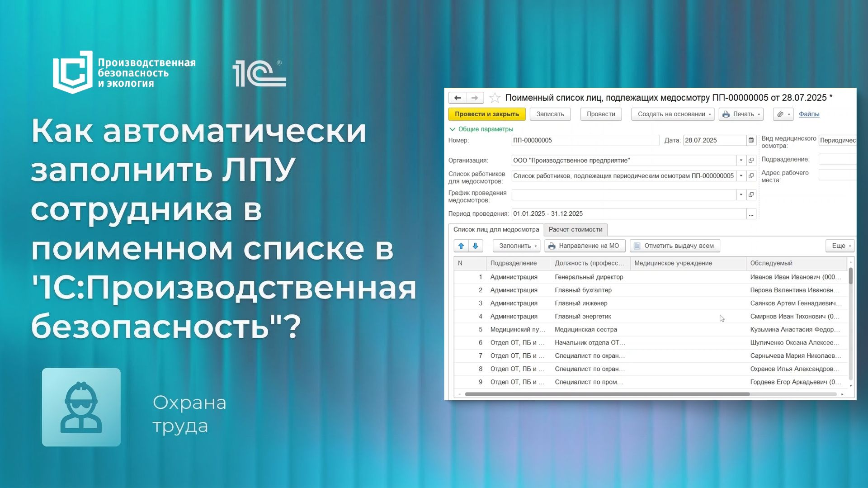Select Саянков Артем Геннадиевич cell

click(797, 303)
